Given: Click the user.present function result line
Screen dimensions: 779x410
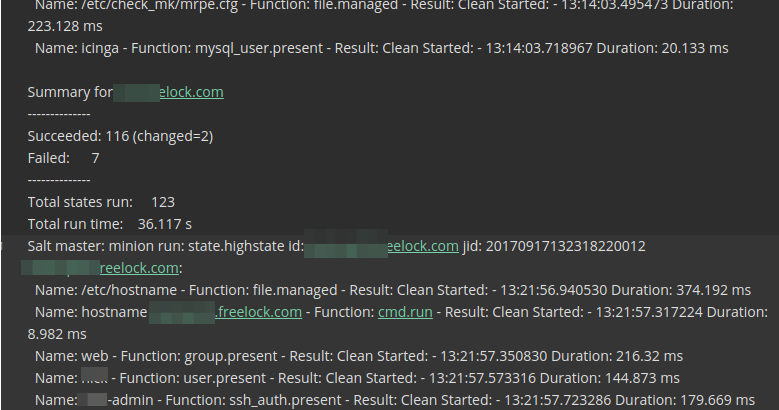Looking at the screenshot, I should pyautogui.click(x=357, y=379).
